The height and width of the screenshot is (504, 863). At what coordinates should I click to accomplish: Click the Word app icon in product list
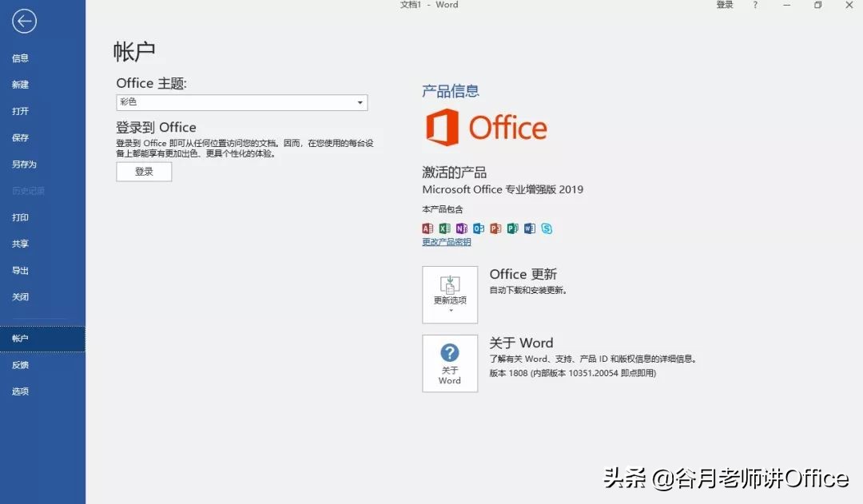(x=530, y=228)
